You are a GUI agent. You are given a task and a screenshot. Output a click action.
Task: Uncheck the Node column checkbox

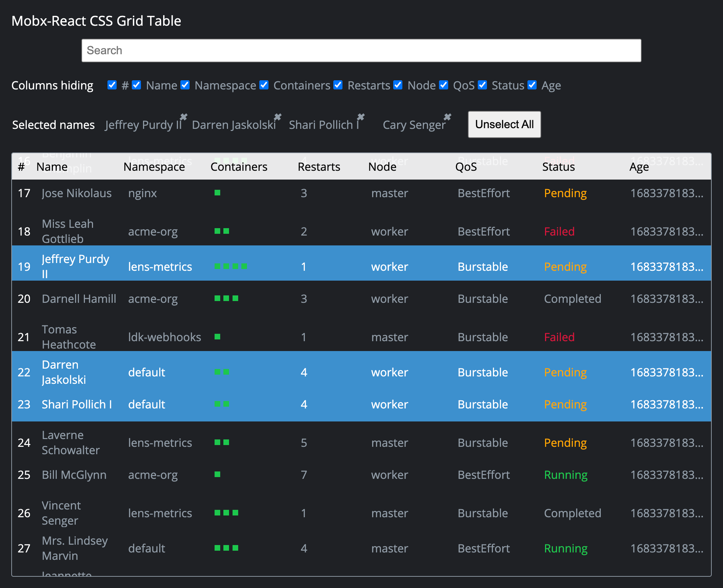398,85
